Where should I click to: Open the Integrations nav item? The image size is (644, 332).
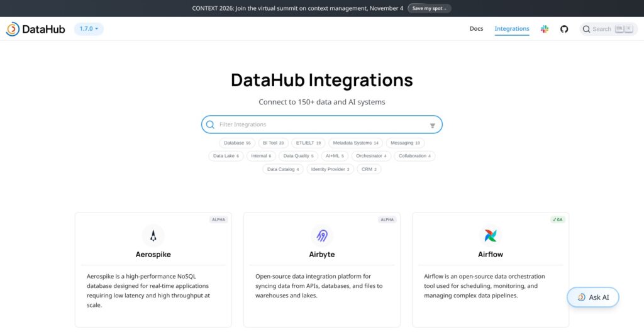512,29
